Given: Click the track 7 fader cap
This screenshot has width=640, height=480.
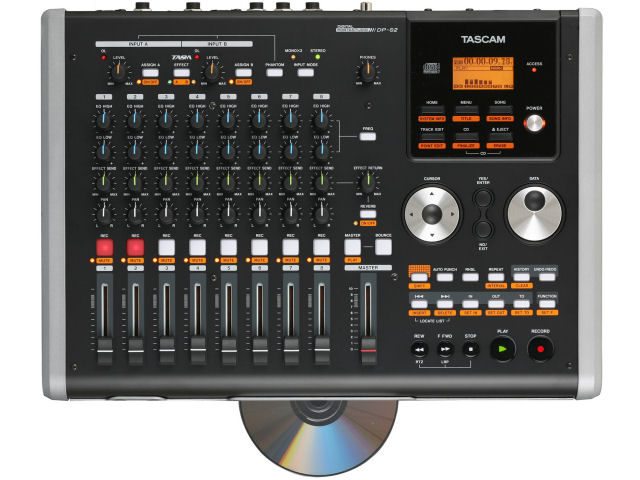Looking at the screenshot, I should pos(291,351).
